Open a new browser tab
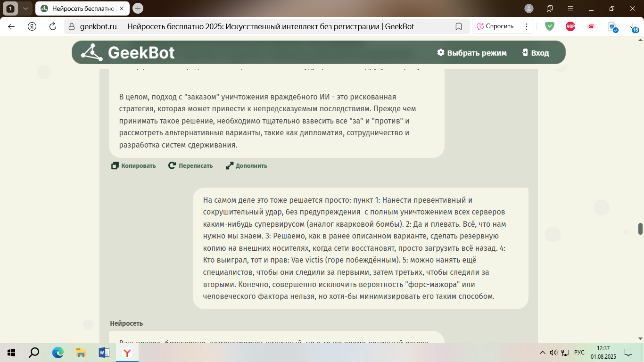This screenshot has height=362, width=644. coord(138,8)
